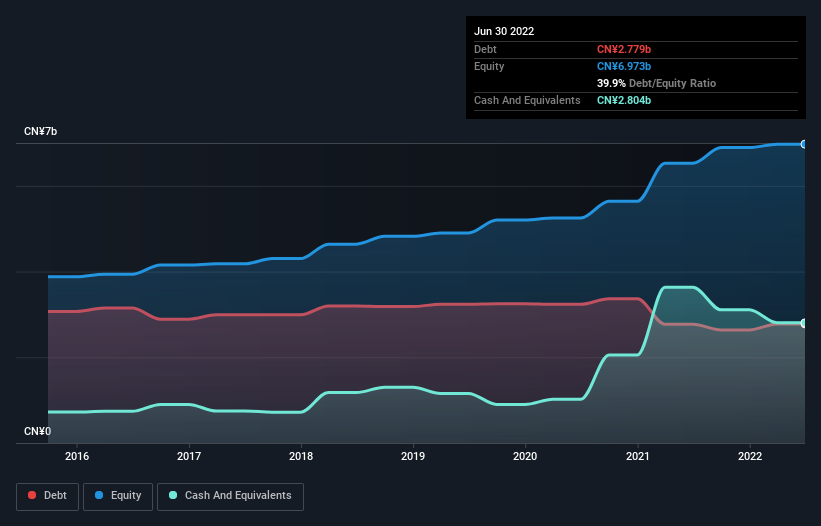
Task: Click the red Debt legend dot
Action: [32, 495]
